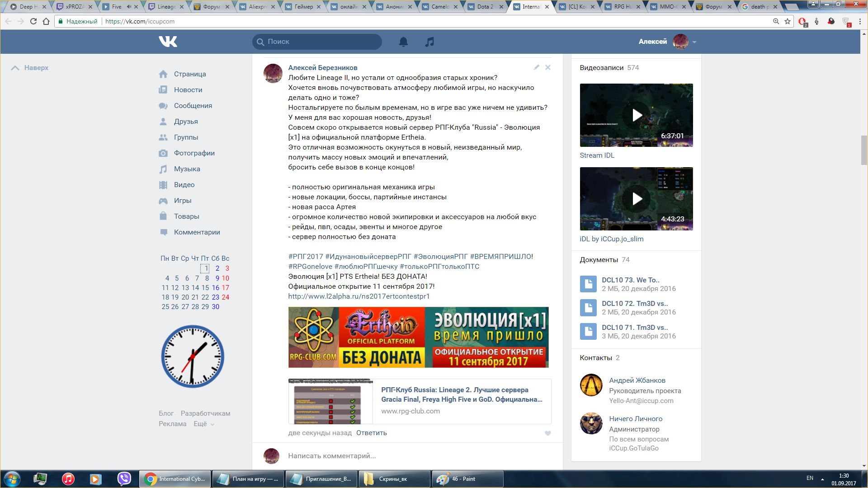The width and height of the screenshot is (868, 488).
Task: Open Страница in left sidebar
Action: pyautogui.click(x=189, y=74)
